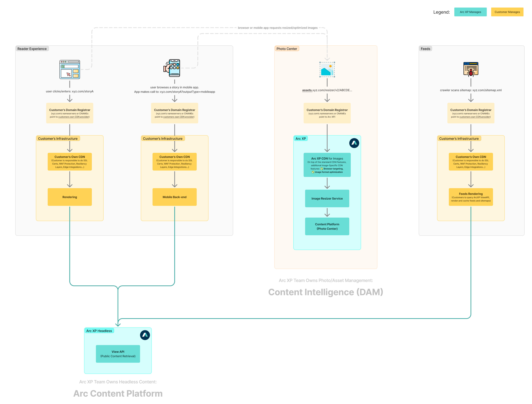The image size is (532, 404).
Task: Click the Reader Experience section label
Action: (x=32, y=49)
